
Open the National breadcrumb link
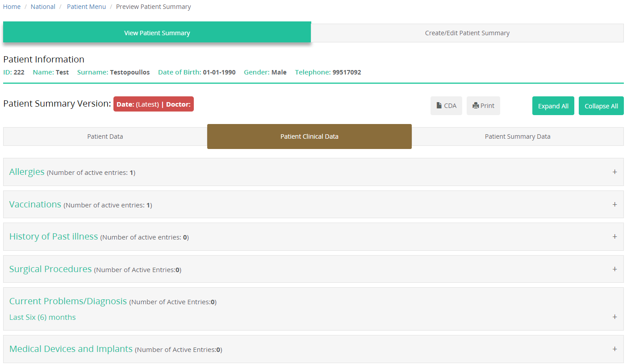[x=43, y=7]
